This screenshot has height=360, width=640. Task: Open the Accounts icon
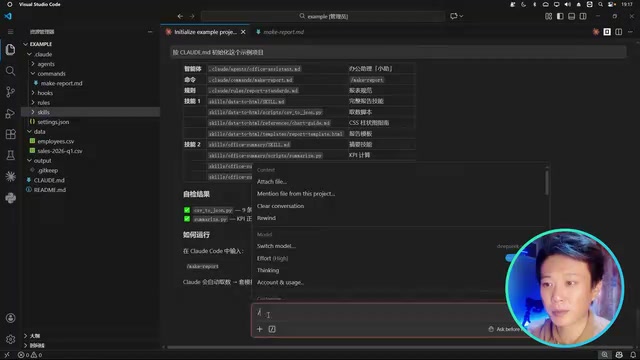11,318
